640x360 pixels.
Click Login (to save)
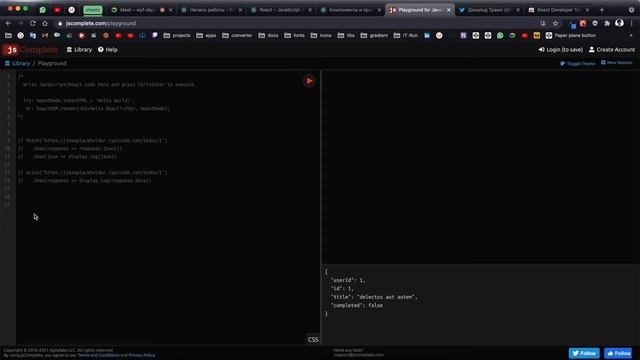pos(560,49)
